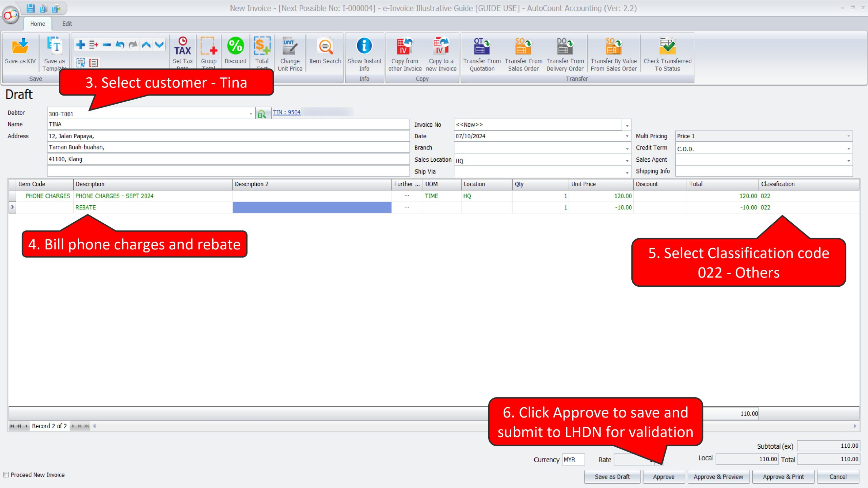Image resolution: width=868 pixels, height=488 pixels.
Task: Click Approve & Print button
Action: 783,477
